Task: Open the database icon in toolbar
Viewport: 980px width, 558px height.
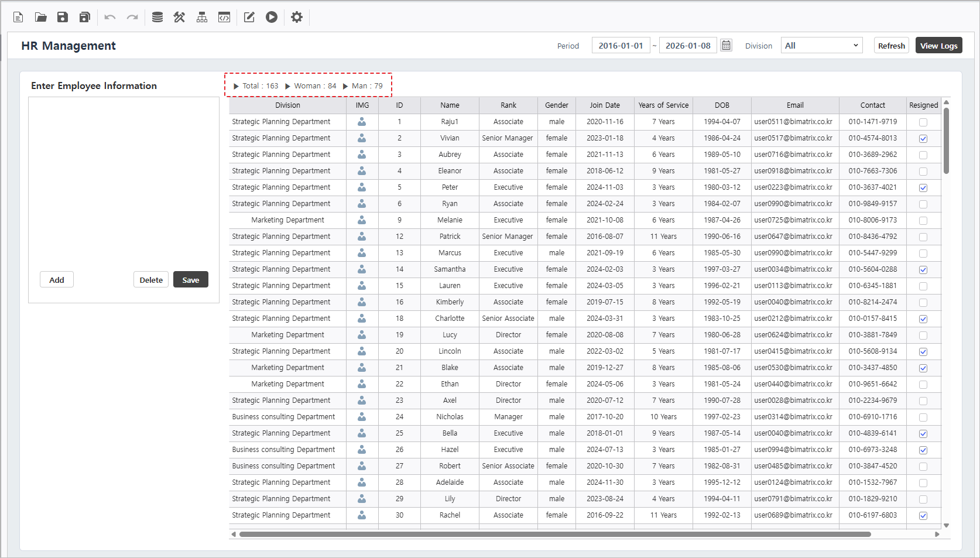Action: coord(157,17)
